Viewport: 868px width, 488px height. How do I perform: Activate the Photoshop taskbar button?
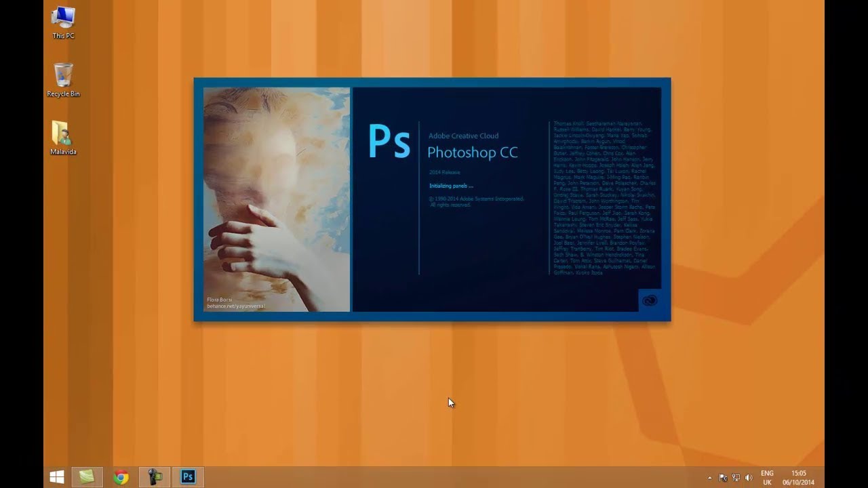tap(188, 477)
